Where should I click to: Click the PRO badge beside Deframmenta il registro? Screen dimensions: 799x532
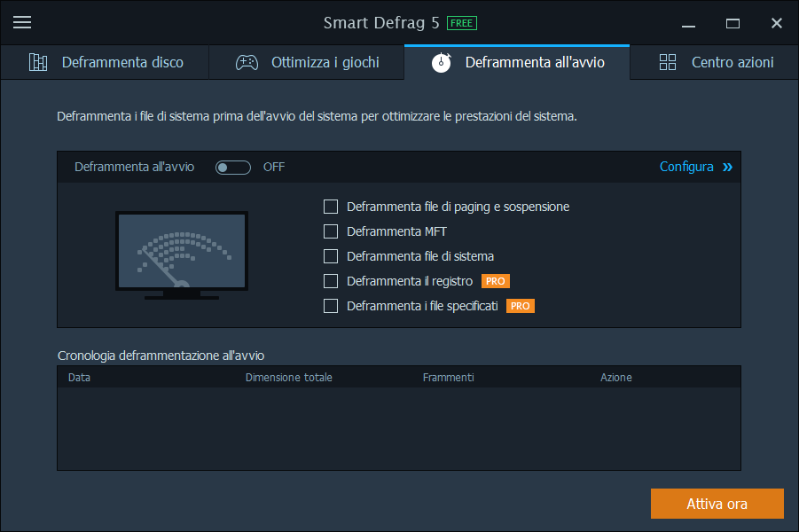click(x=496, y=281)
